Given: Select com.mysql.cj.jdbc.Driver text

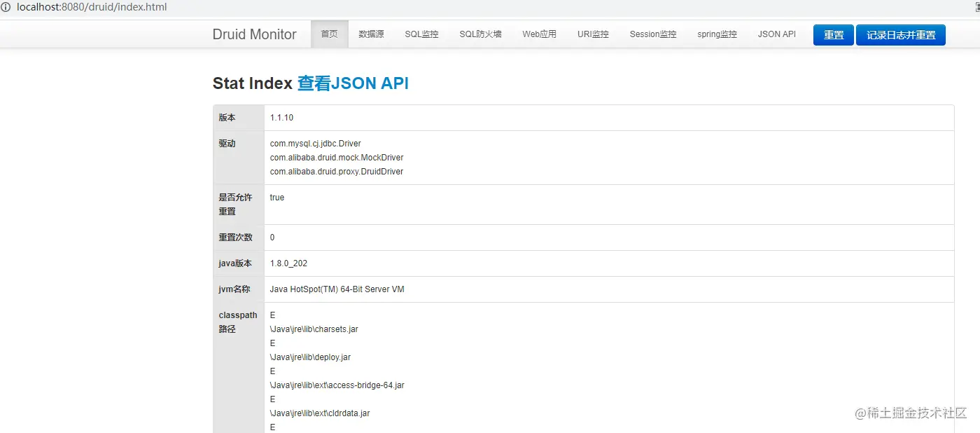Looking at the screenshot, I should click(x=316, y=144).
